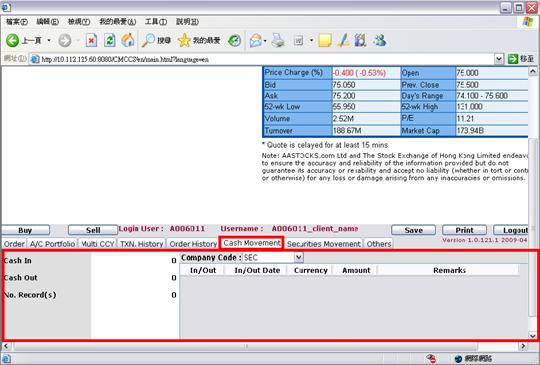Expand the Company Code SEC dropdown
540x365 pixels.
point(299,258)
